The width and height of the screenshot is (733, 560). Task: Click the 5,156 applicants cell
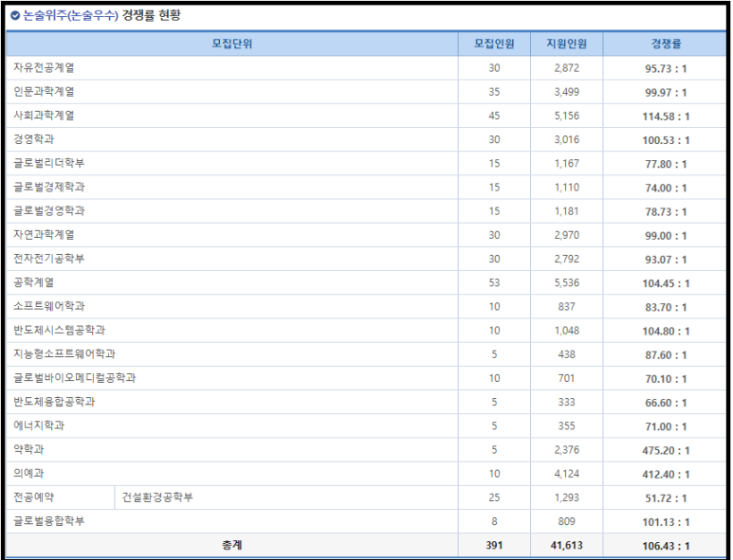566,116
